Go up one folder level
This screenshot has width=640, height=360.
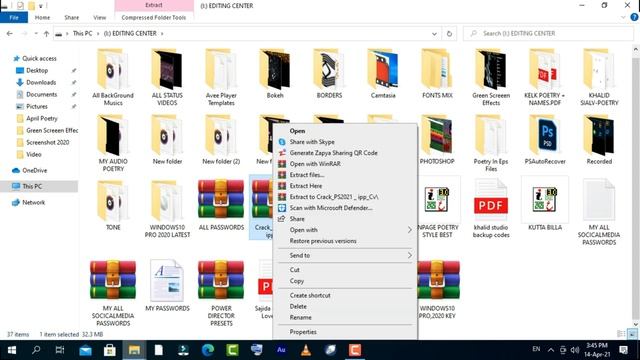click(x=47, y=33)
